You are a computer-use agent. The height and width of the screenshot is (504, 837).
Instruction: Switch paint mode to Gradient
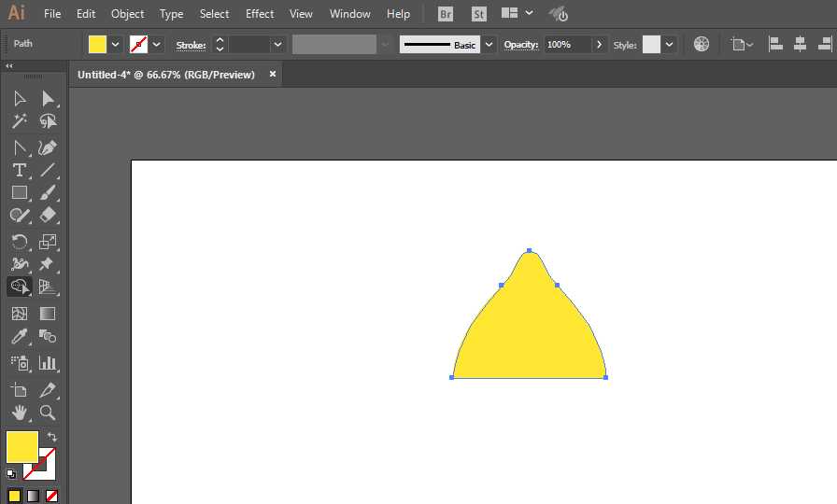33,496
